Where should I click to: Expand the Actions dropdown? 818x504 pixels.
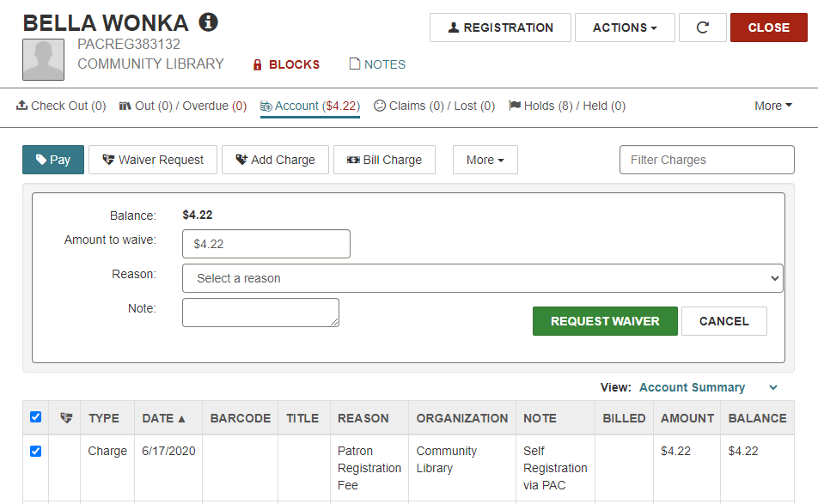coord(625,27)
